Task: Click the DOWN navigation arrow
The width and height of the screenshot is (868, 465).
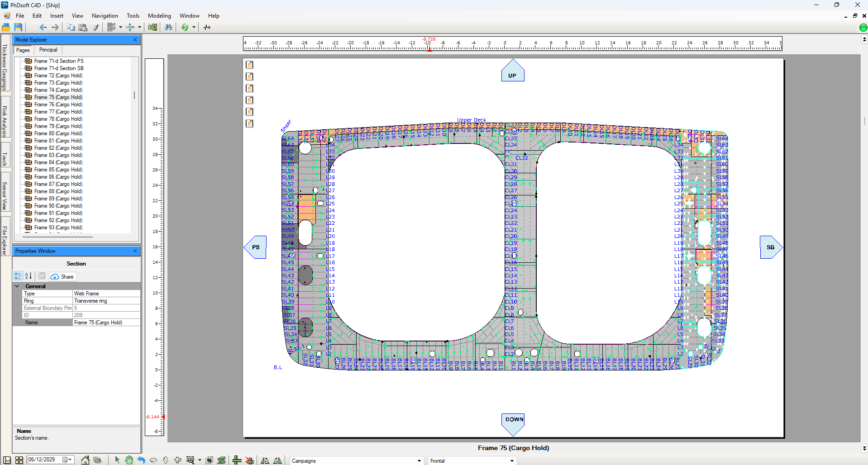Action: [x=513, y=424]
